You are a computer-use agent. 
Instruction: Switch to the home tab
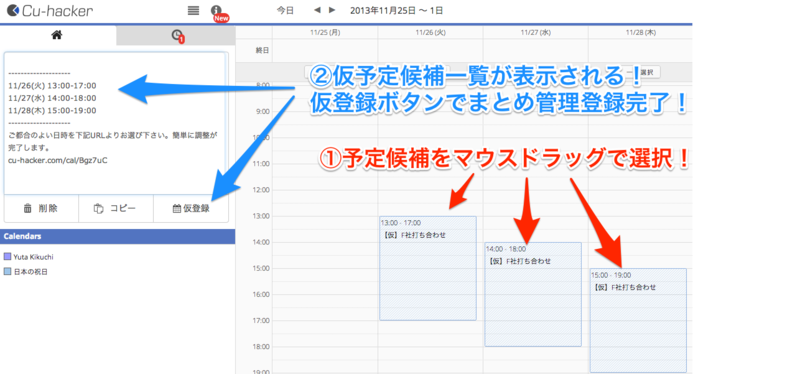click(x=58, y=35)
